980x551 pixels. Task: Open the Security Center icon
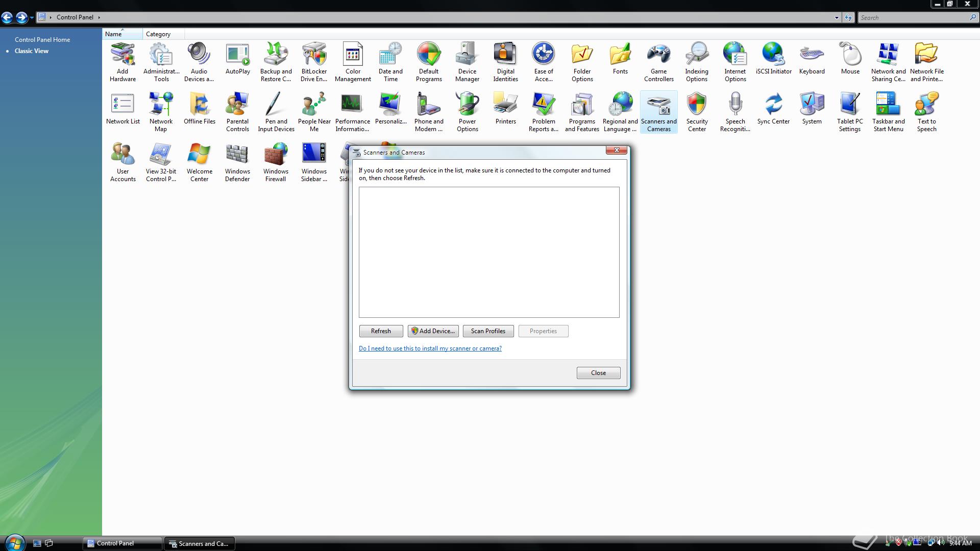[697, 111]
